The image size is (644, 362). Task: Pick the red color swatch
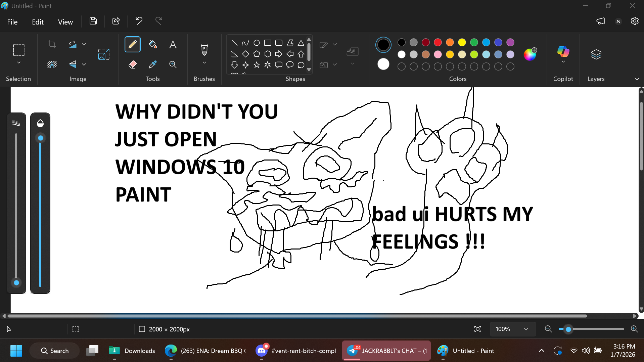tap(438, 42)
